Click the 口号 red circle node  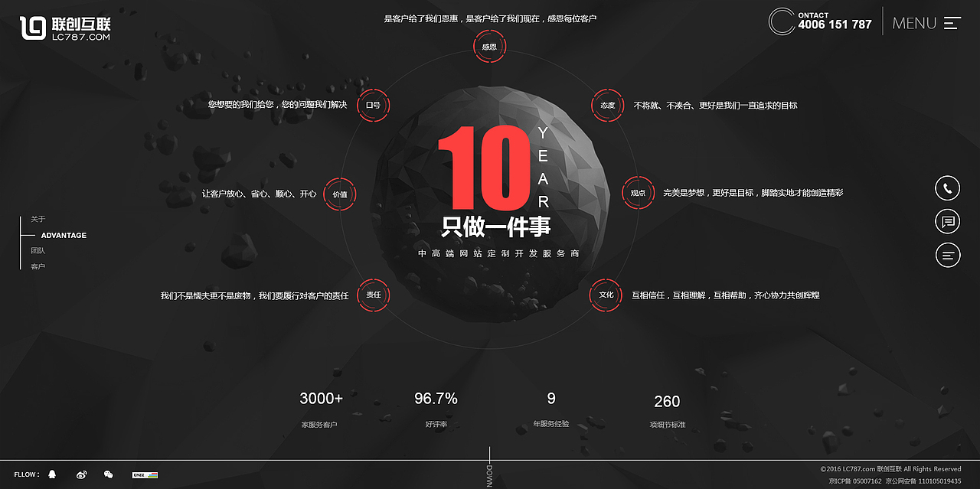pyautogui.click(x=373, y=105)
